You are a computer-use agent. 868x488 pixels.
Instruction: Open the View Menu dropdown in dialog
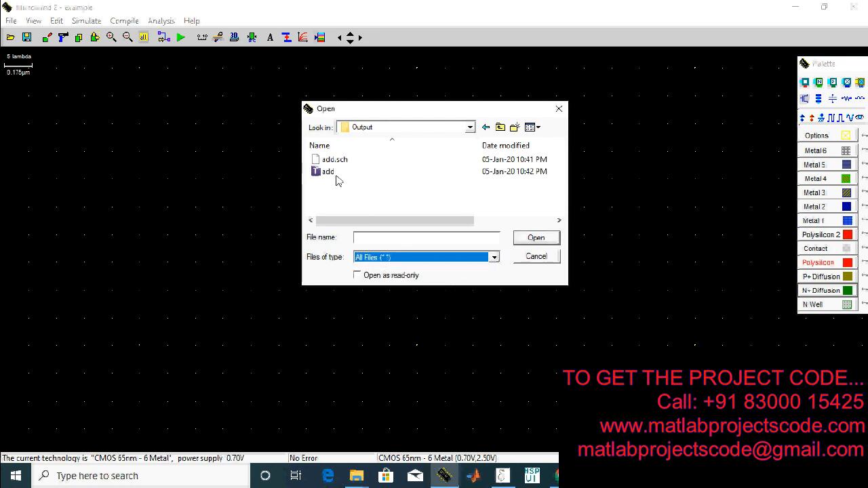click(x=532, y=127)
